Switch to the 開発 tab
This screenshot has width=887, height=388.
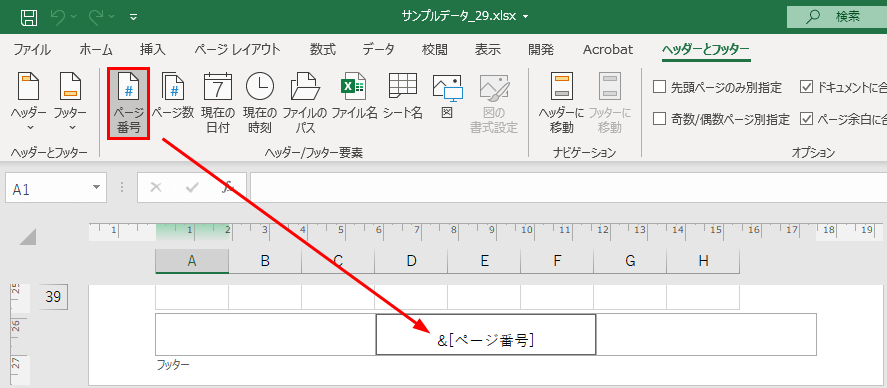click(541, 50)
